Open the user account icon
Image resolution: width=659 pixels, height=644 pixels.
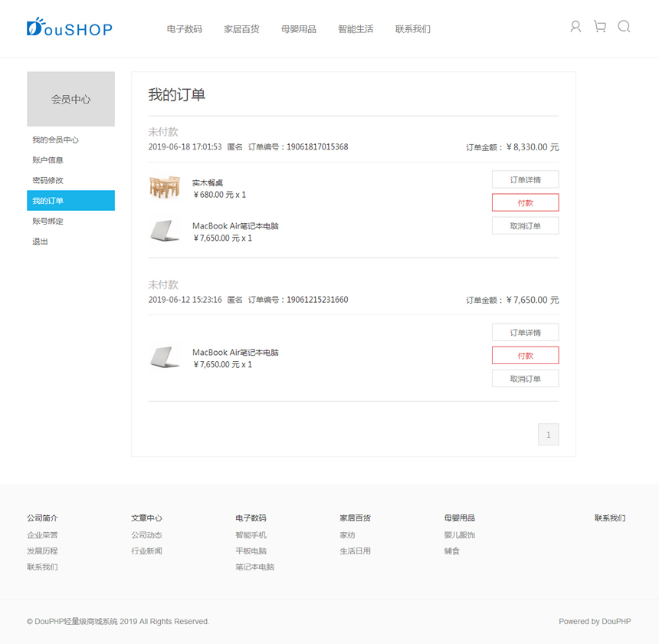click(x=575, y=27)
